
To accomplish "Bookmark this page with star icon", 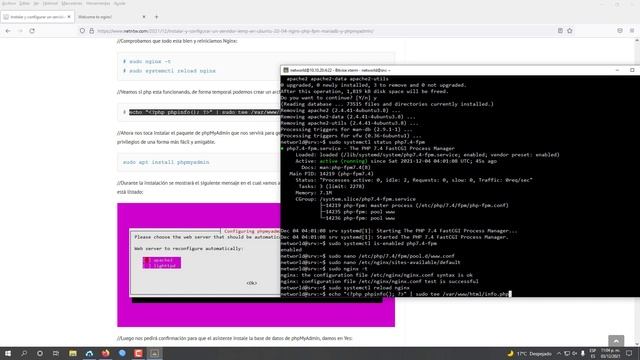I will [570, 31].
